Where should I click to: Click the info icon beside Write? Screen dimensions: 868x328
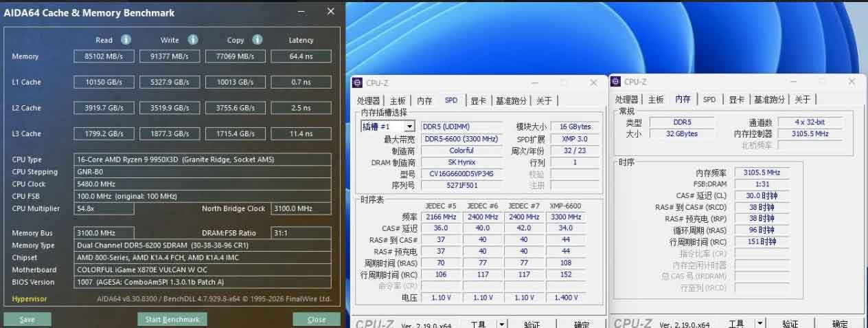point(193,40)
